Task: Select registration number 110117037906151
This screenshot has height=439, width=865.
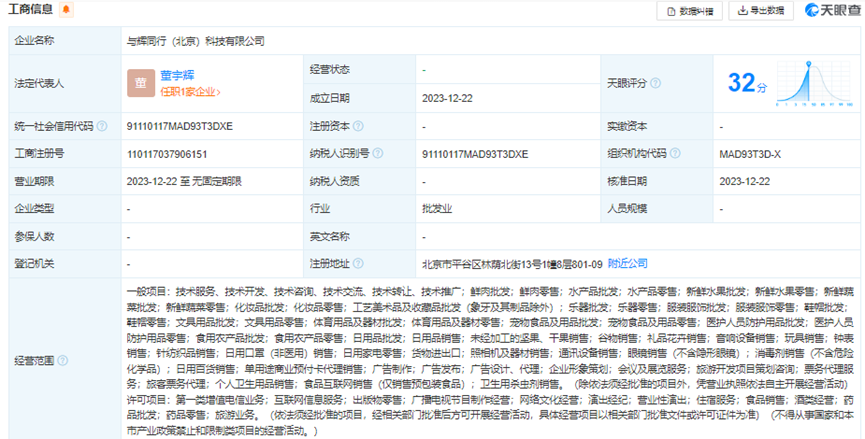Action: pyautogui.click(x=167, y=154)
